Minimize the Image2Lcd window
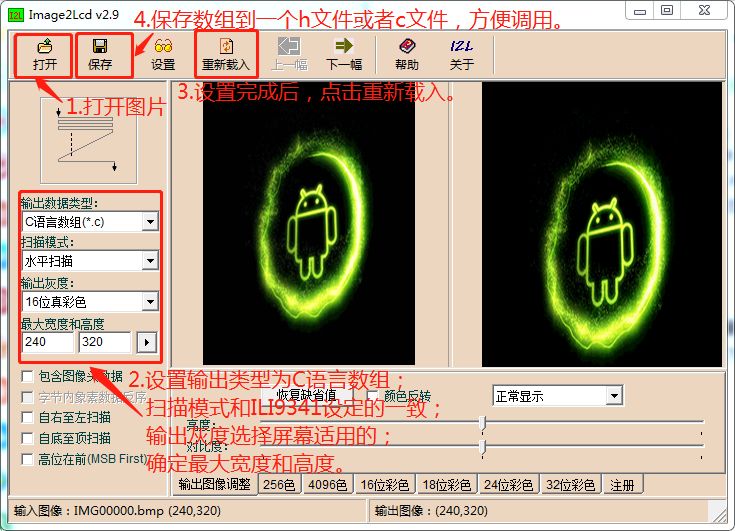 click(x=640, y=11)
